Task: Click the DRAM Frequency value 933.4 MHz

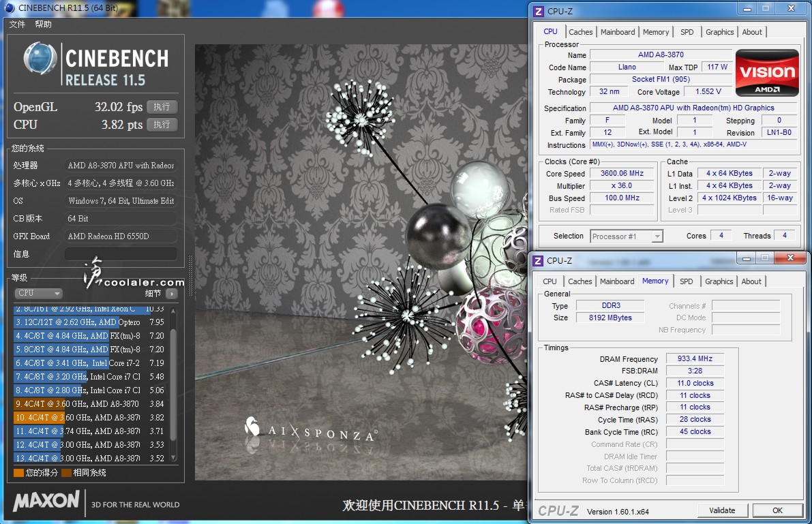Action: point(695,358)
